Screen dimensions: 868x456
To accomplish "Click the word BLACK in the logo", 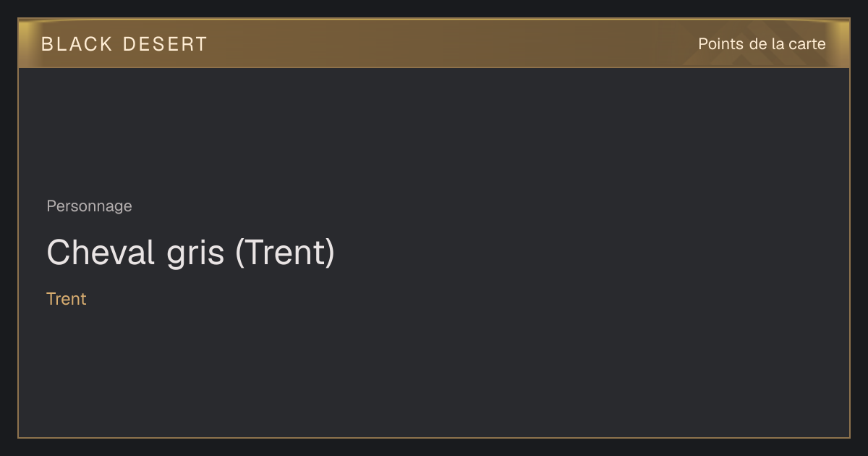I will coord(77,44).
